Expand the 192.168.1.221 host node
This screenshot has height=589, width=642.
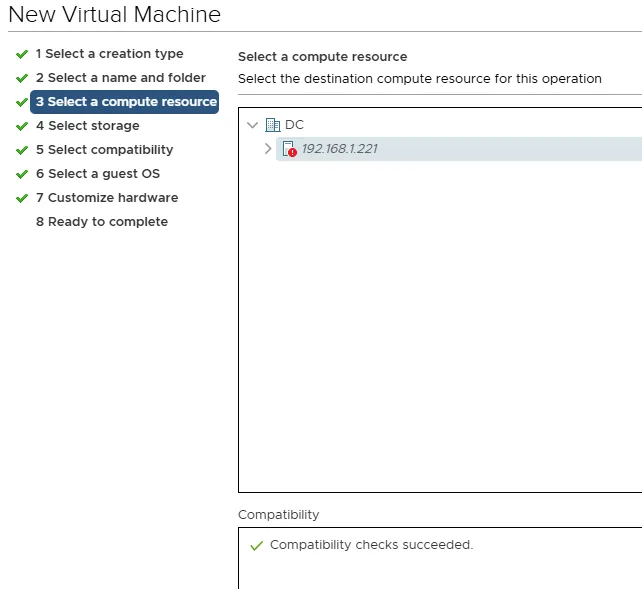point(267,149)
